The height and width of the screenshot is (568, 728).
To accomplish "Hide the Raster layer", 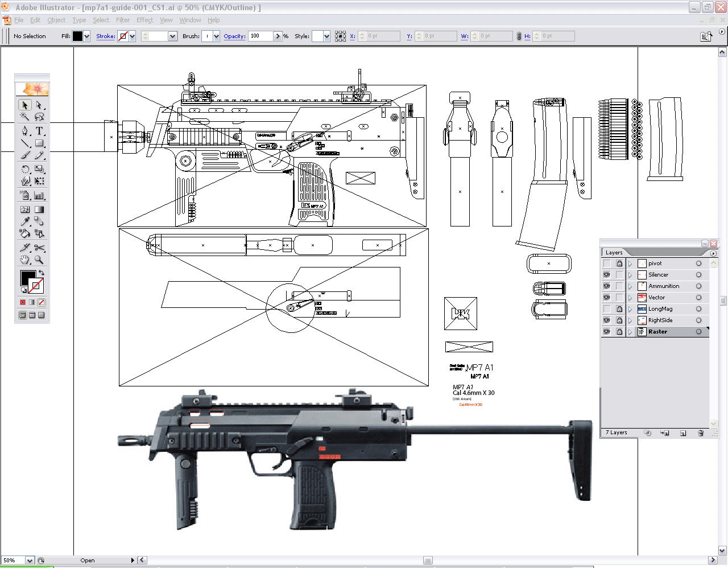I will (x=607, y=332).
